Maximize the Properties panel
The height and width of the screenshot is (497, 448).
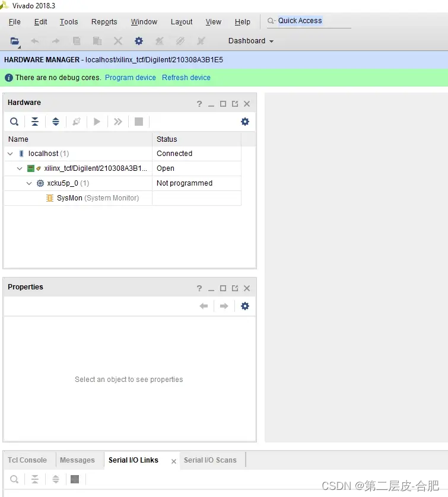[x=223, y=288]
